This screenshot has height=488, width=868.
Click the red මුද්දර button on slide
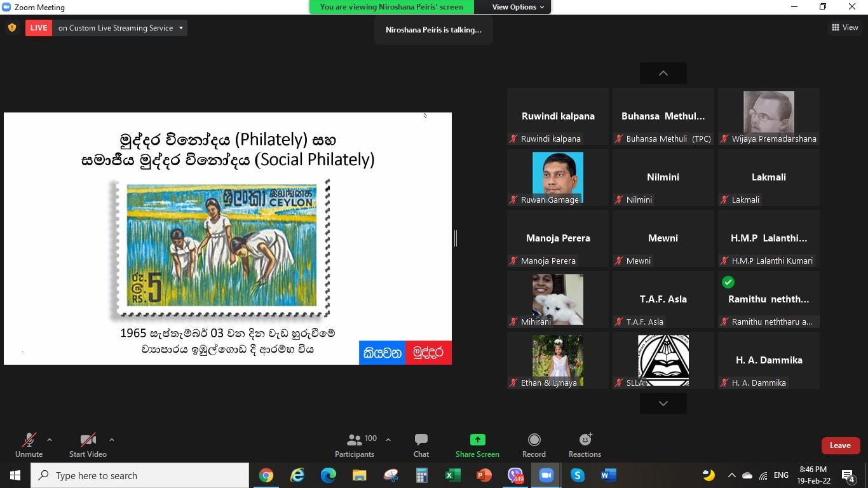point(428,353)
